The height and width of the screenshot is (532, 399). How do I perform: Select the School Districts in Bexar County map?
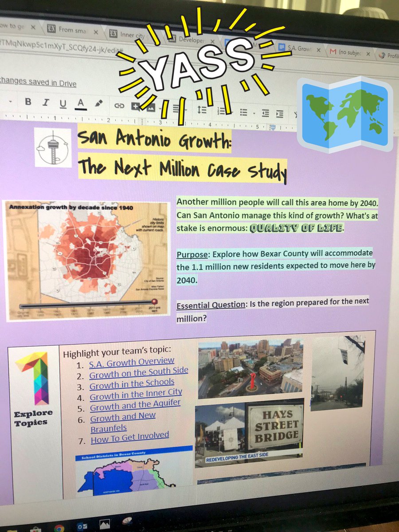point(135,470)
